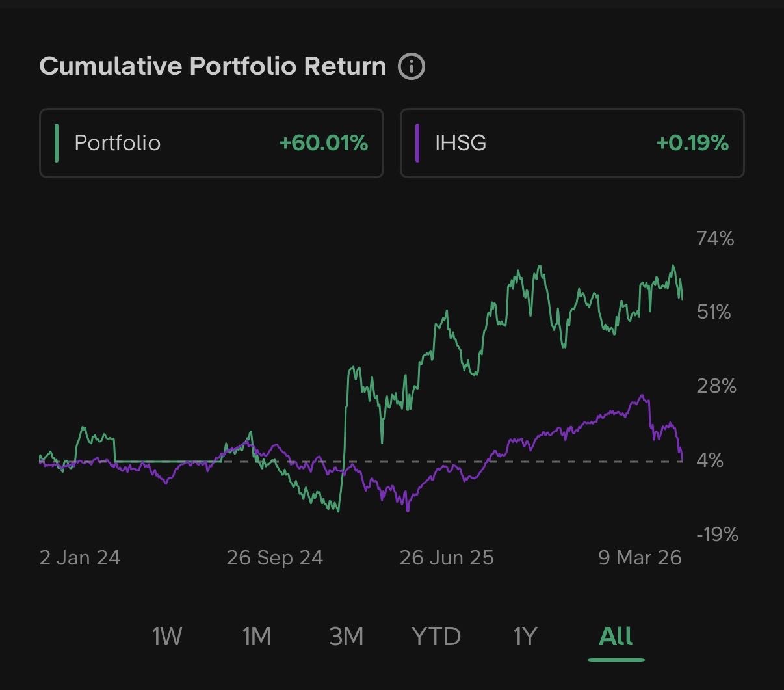Click the 26 Sep 24 date label

pyautogui.click(x=275, y=558)
